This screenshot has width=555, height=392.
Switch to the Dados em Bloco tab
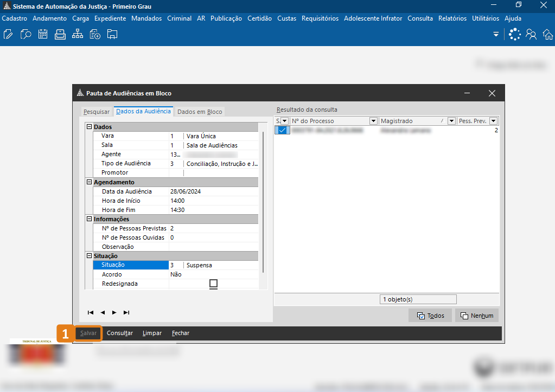coord(200,112)
